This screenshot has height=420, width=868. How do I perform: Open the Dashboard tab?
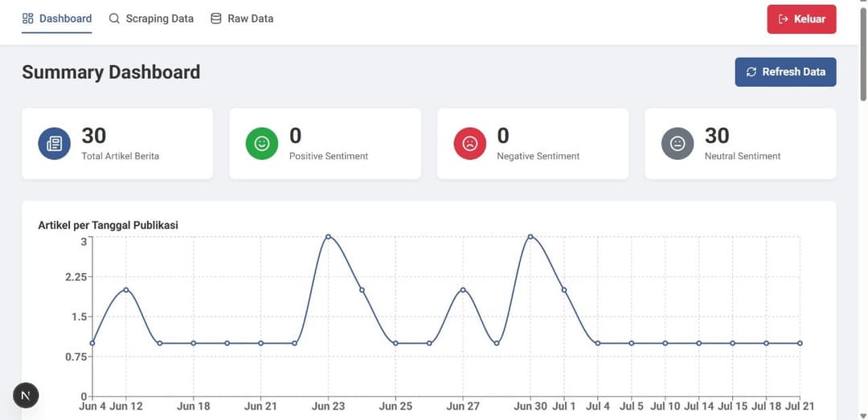57,18
